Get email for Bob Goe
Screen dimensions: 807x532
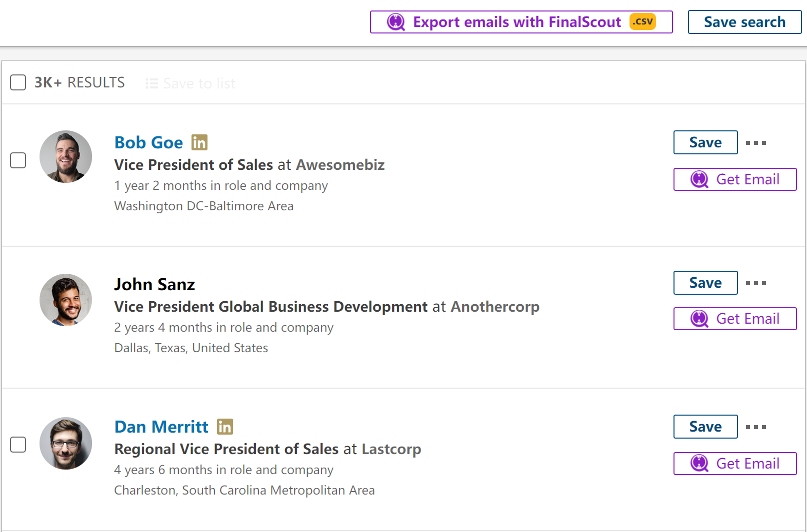(x=734, y=179)
